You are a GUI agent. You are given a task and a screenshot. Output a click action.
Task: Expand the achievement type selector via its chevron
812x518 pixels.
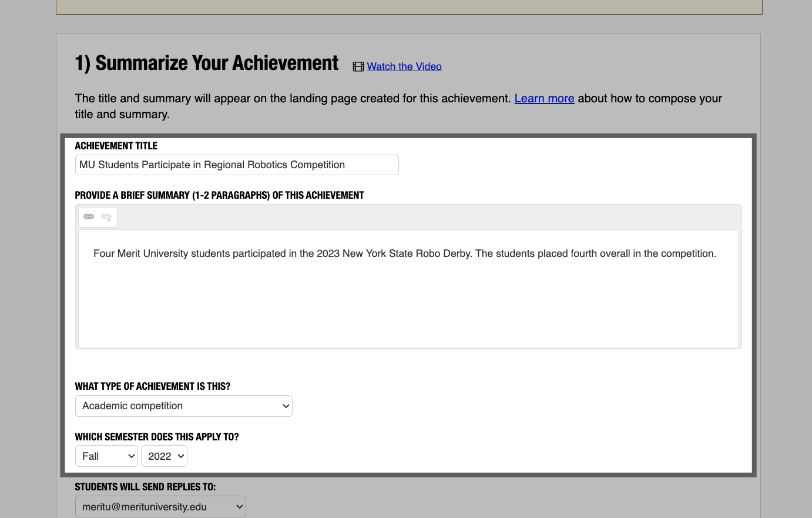tap(286, 406)
